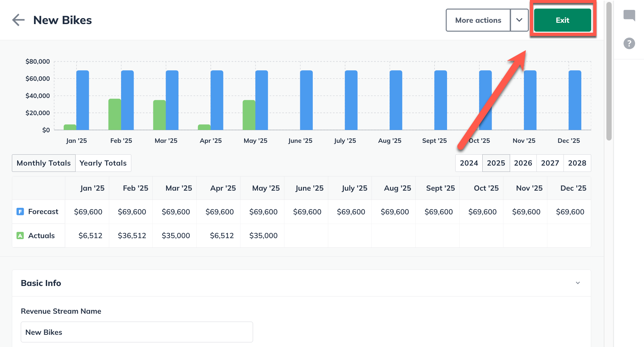Click the green Actuals A icon
This screenshot has height=347, width=644.
pyautogui.click(x=20, y=236)
